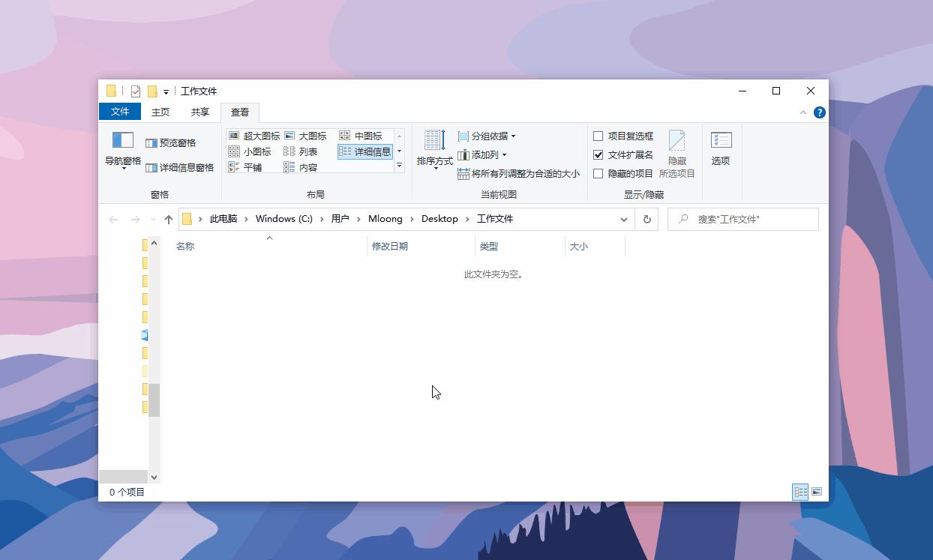
Task: Open the Preview pane (预览窗格)
Action: (171, 143)
